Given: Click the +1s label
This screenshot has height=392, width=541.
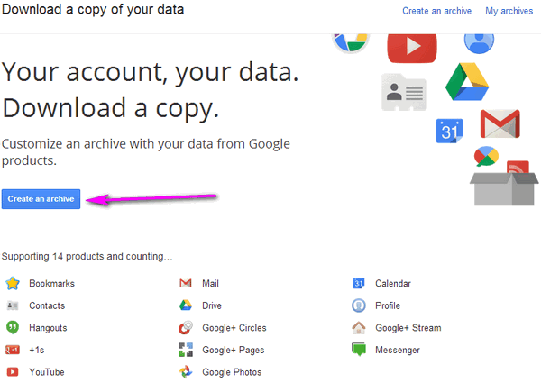Looking at the screenshot, I should [x=37, y=350].
